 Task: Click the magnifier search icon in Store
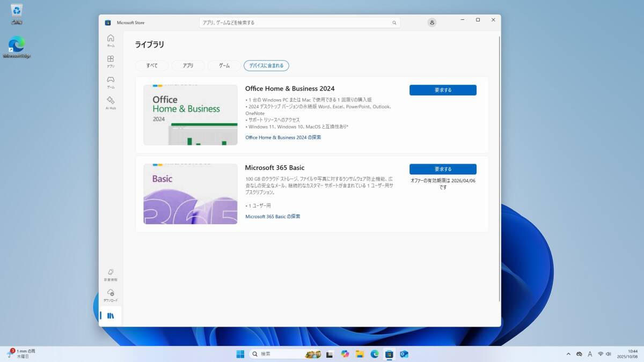[x=394, y=23]
